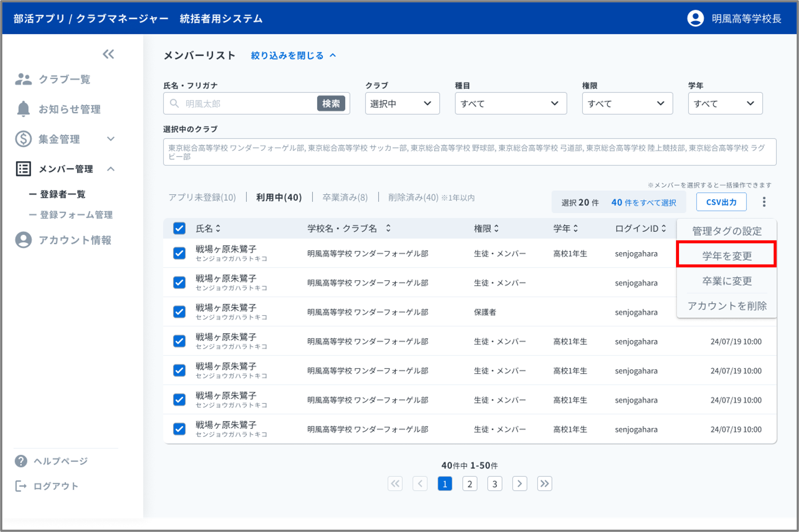
Task: Go to page 2
Action: coord(470,483)
